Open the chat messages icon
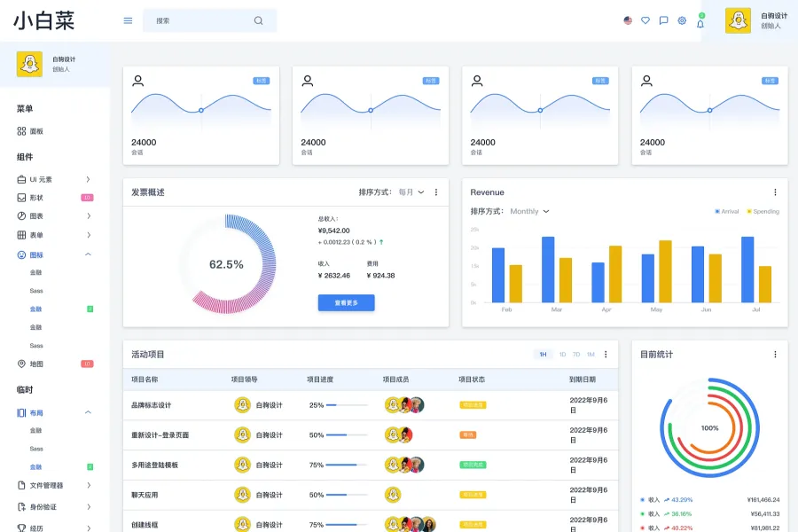This screenshot has width=798, height=532. (x=663, y=20)
